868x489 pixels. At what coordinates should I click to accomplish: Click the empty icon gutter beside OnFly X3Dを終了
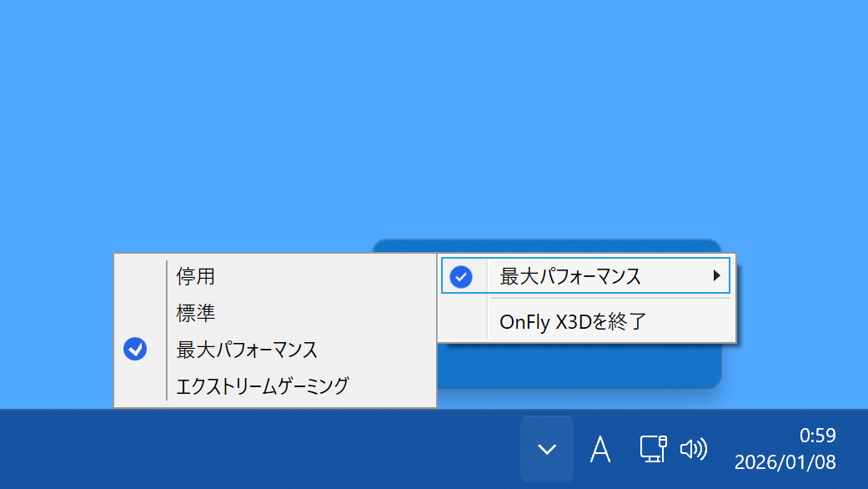click(463, 321)
